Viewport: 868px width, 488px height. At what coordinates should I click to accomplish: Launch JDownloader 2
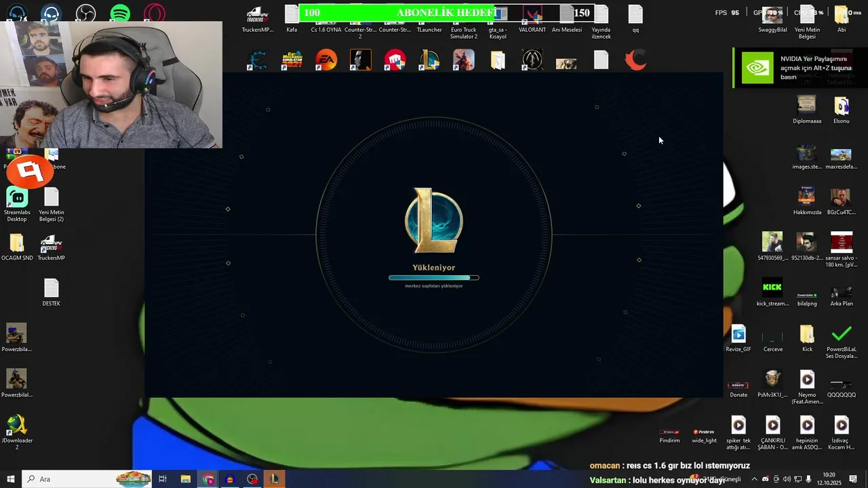point(17,432)
